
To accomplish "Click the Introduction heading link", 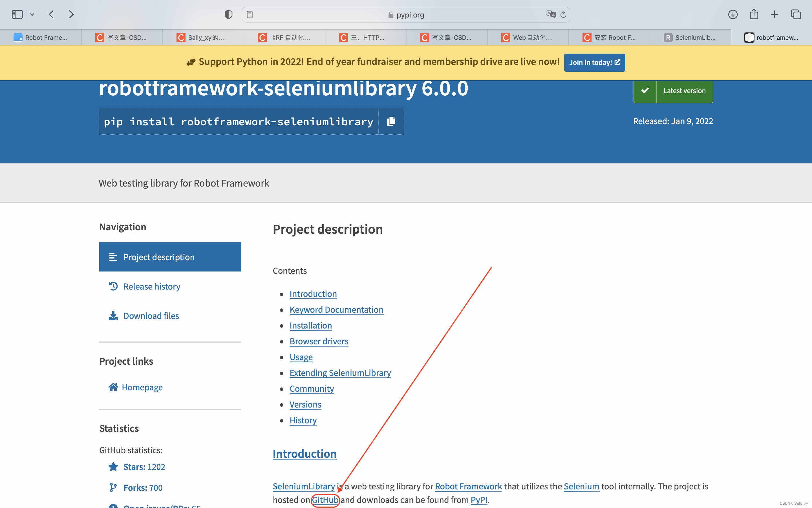I will click(304, 454).
